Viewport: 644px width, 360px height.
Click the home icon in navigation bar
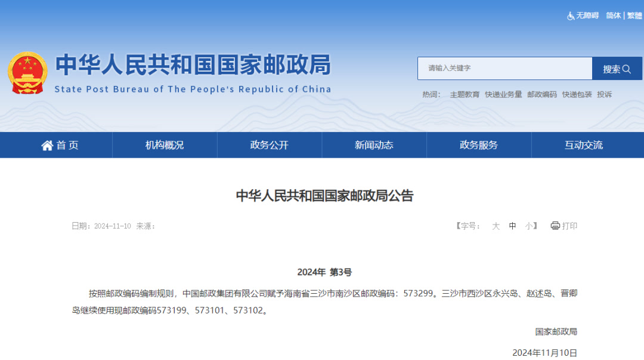click(x=47, y=145)
